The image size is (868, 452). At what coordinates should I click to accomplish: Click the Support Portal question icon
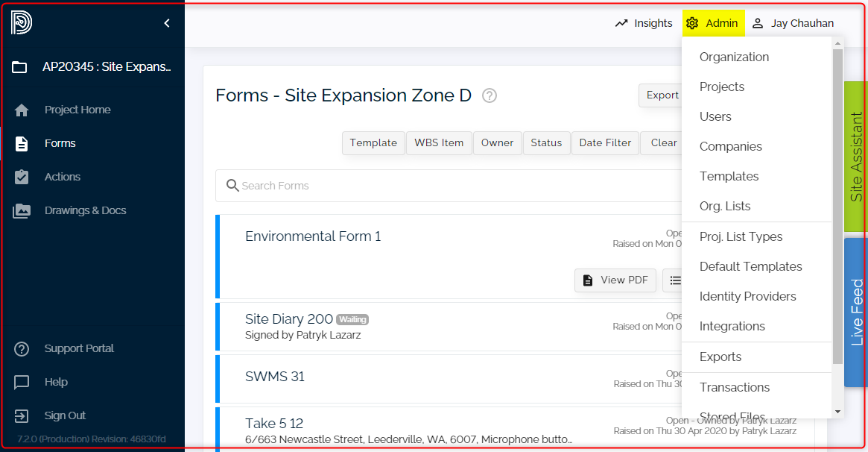tap(22, 349)
